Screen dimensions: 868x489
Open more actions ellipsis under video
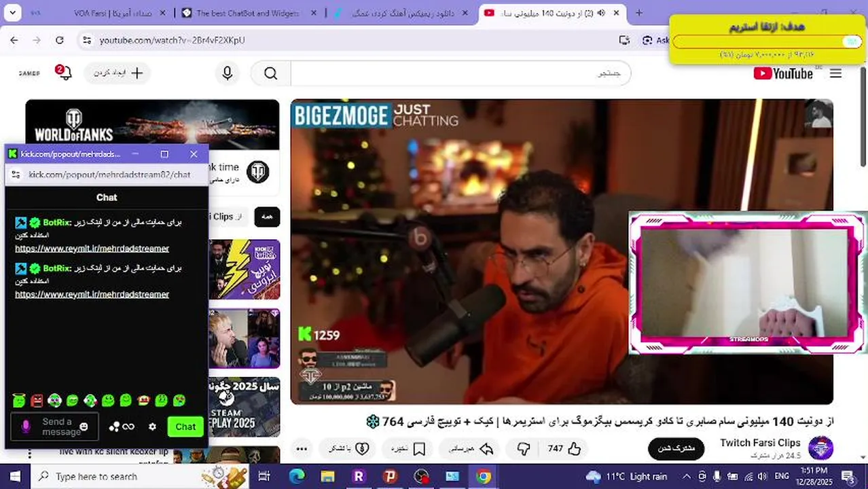pyautogui.click(x=302, y=448)
